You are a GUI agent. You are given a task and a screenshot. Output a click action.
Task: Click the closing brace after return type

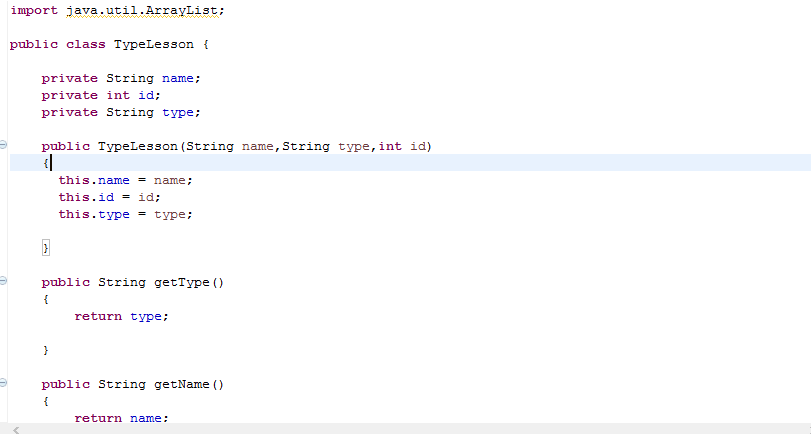(46, 350)
